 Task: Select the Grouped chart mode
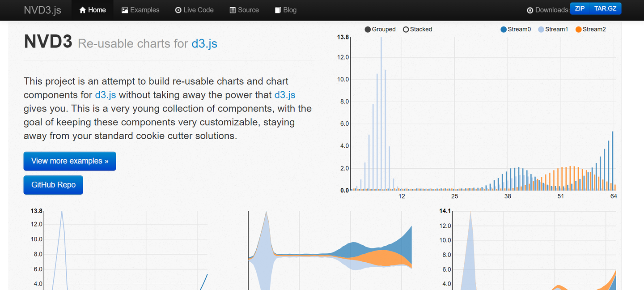click(x=380, y=30)
